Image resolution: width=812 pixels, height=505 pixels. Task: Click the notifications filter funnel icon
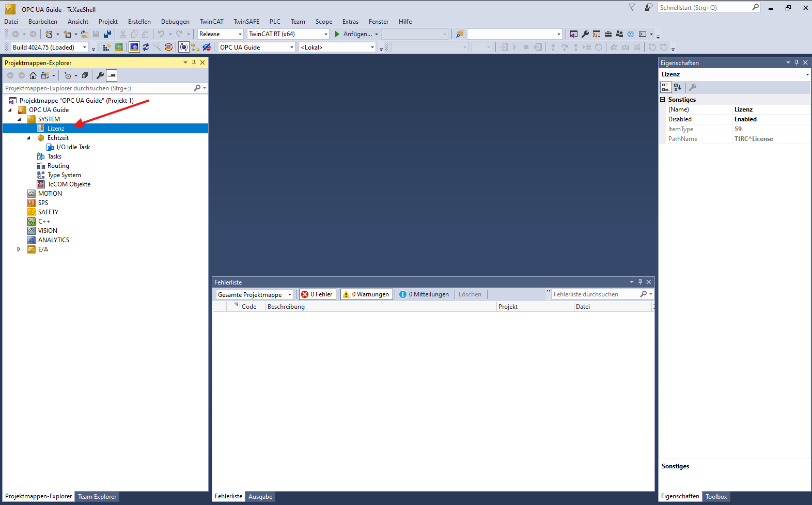632,7
